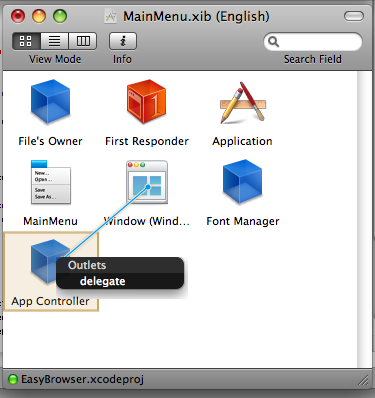Minimize the MainMenu.xib window
Viewport: 375px width, 398px height.
39,16
